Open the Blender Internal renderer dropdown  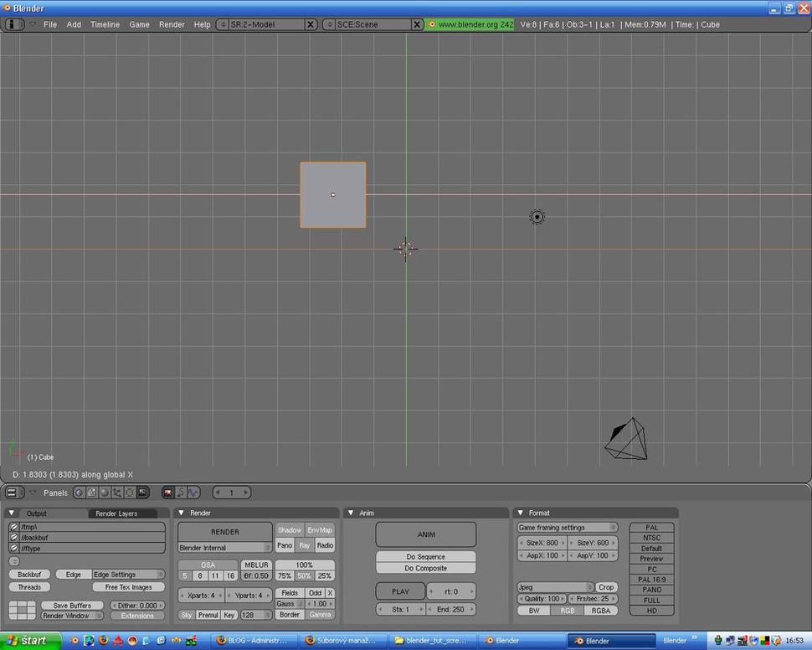(x=224, y=547)
